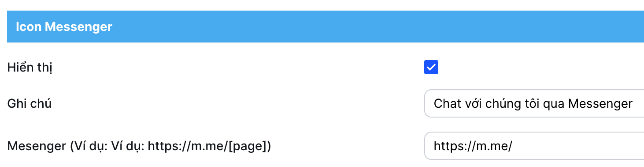Click the Ghi chú label
This screenshot has height=167, width=644.
click(x=30, y=104)
